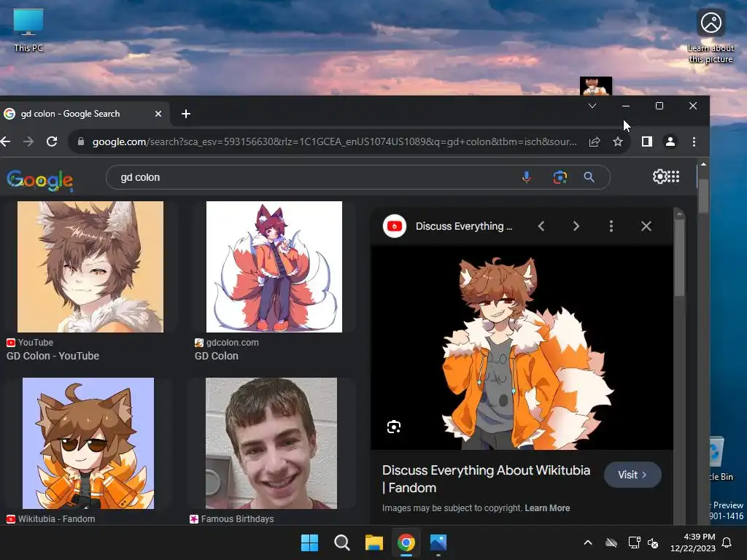Open preview panel more options menu
The width and height of the screenshot is (747, 560).
611,226
